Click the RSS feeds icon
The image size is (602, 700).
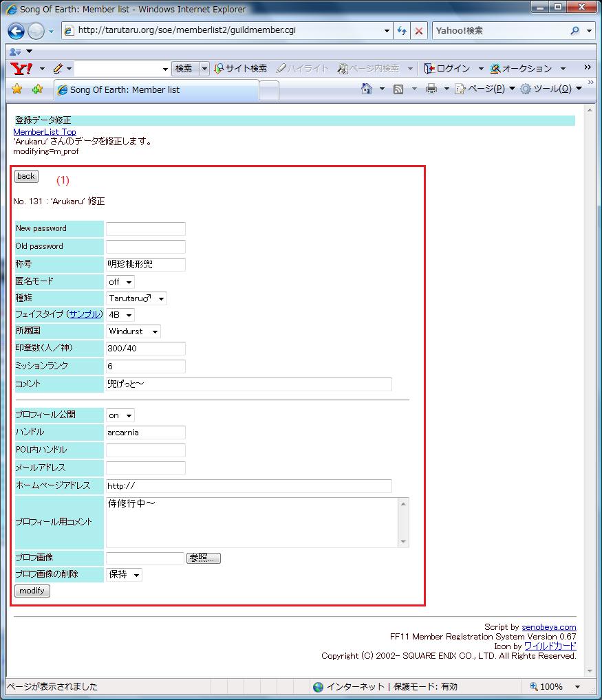398,89
